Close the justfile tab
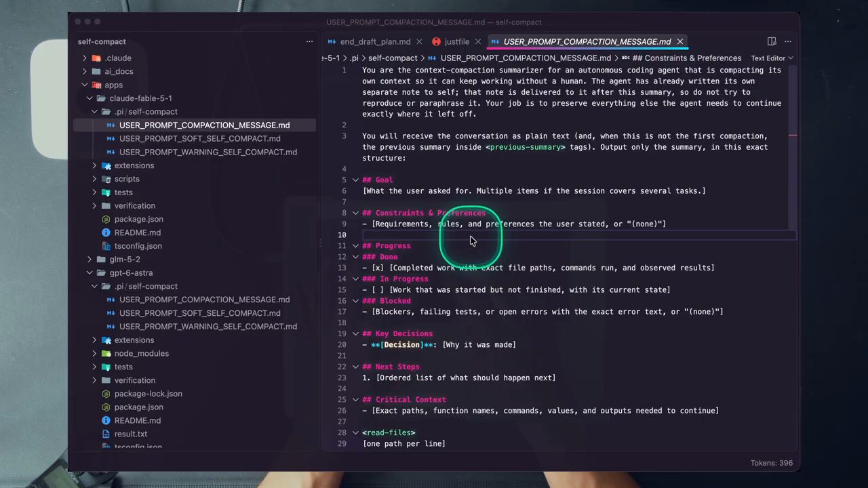Image resolution: width=868 pixels, height=488 pixels. [x=478, y=41]
